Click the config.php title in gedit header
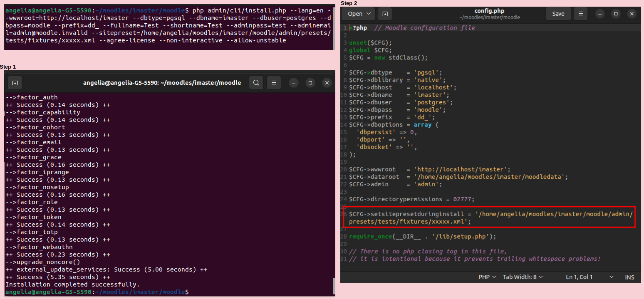The width and height of the screenshot is (644, 299). [x=489, y=11]
